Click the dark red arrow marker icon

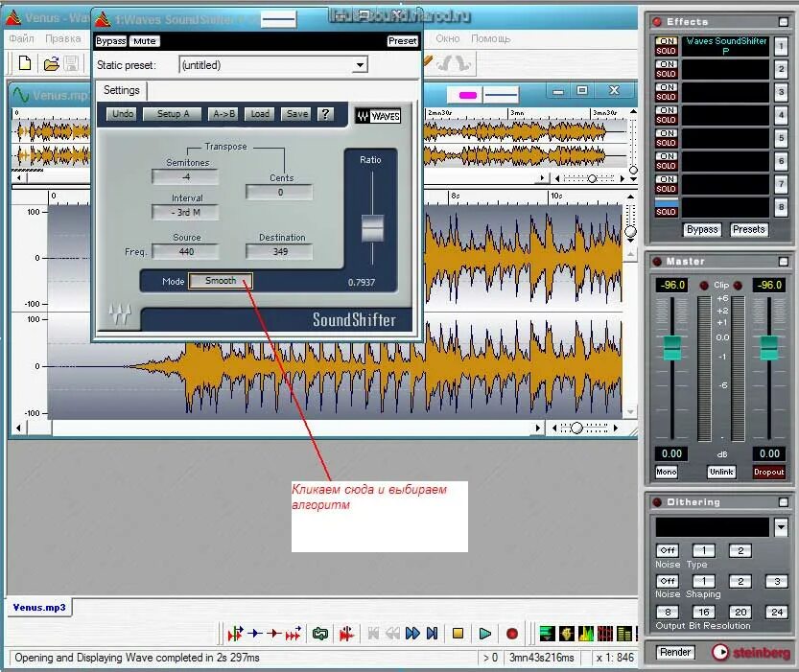pos(274,634)
